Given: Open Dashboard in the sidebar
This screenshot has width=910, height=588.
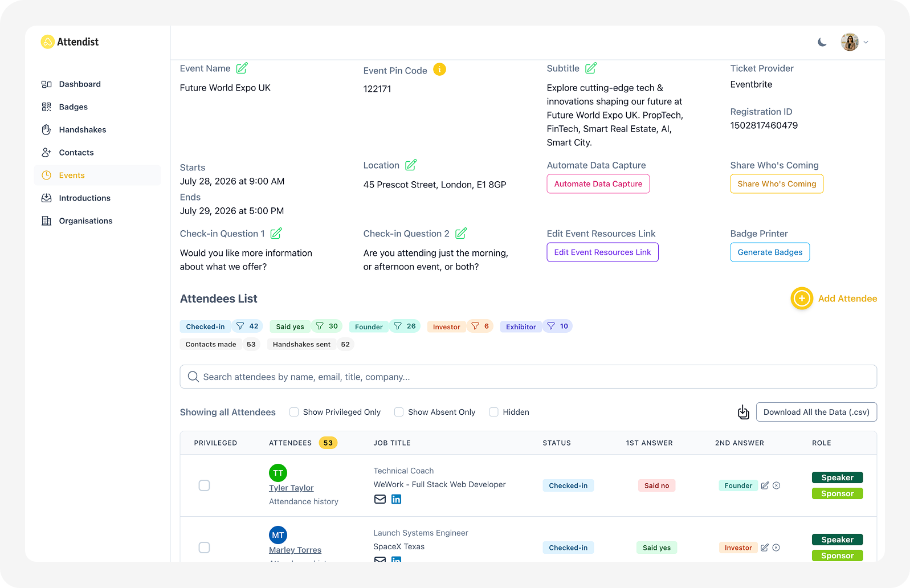Looking at the screenshot, I should point(97,84).
